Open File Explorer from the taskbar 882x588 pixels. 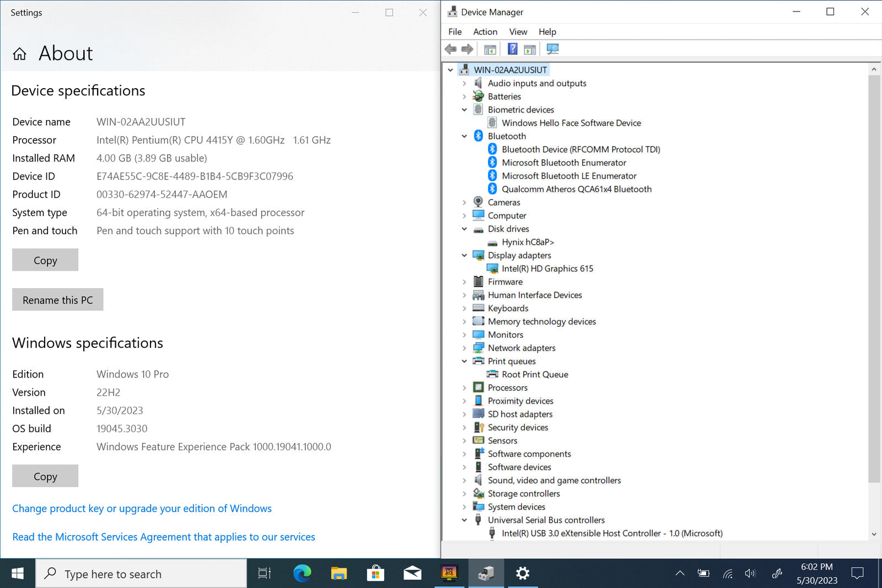point(338,574)
